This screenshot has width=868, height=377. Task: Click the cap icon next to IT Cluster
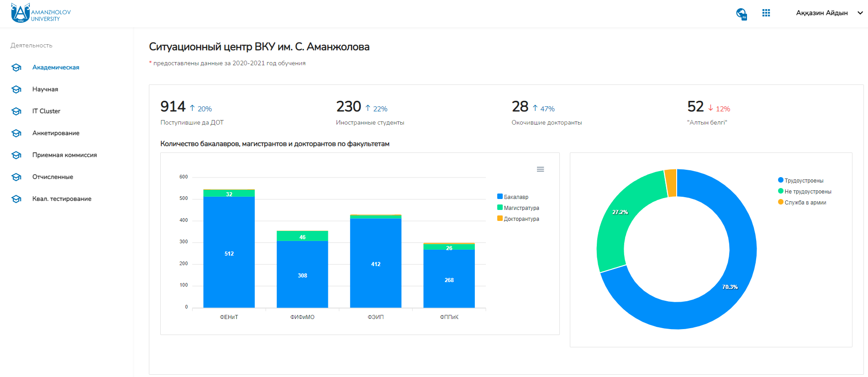(x=16, y=111)
